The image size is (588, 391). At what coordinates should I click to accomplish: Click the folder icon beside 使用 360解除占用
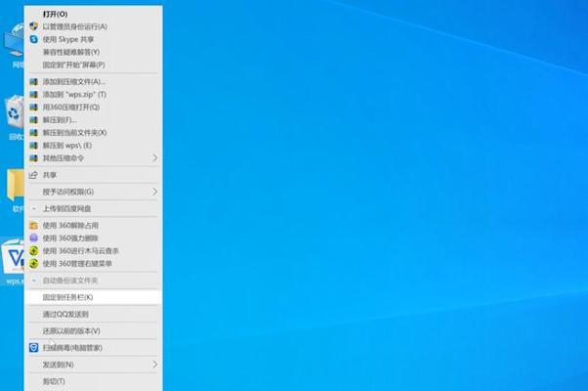click(34, 225)
